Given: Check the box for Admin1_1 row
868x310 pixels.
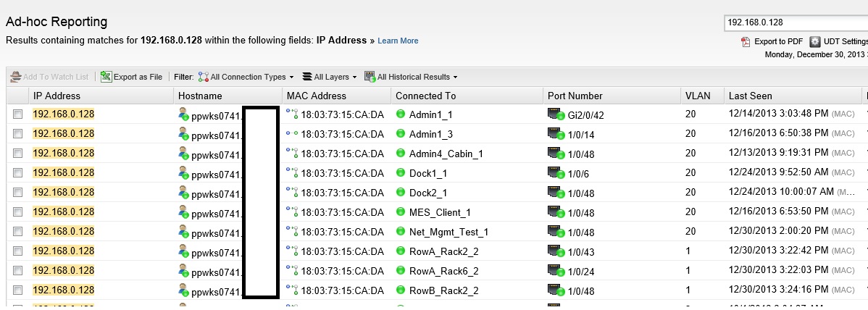Looking at the screenshot, I should pos(17,114).
